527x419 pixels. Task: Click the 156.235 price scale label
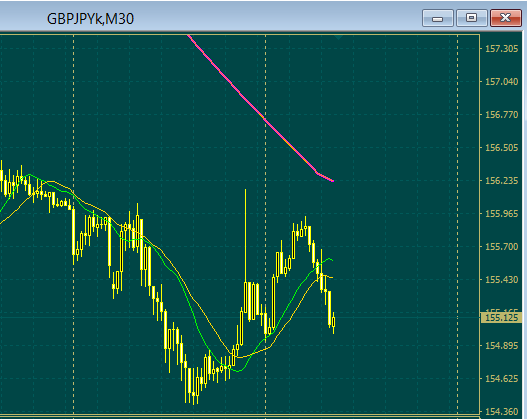click(501, 181)
